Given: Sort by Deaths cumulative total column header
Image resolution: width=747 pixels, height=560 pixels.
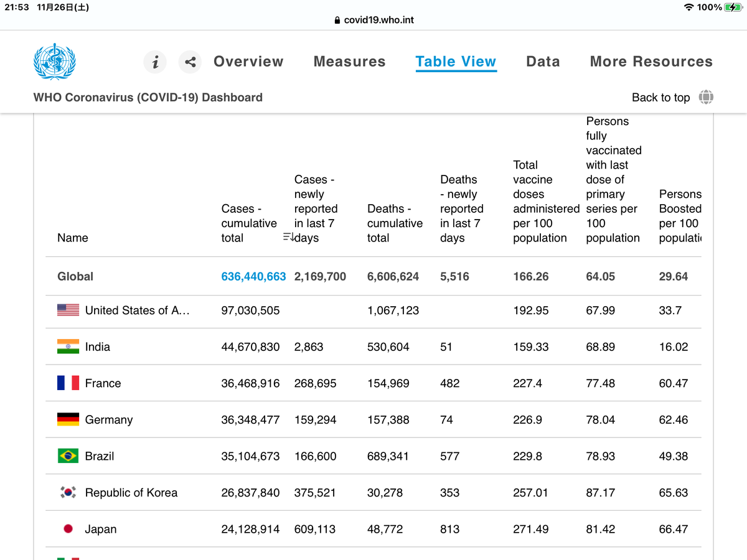Looking at the screenshot, I should [x=395, y=223].
